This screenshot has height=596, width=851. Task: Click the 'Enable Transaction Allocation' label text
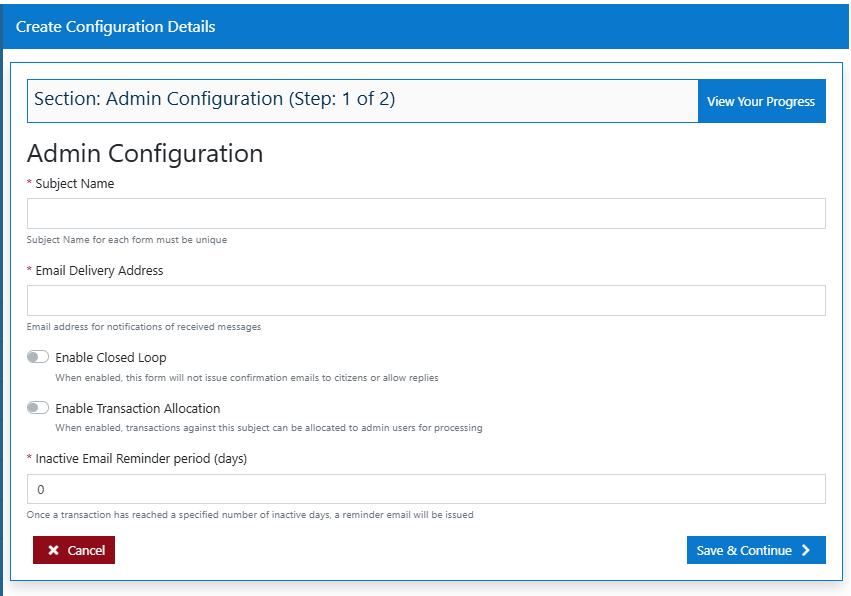click(x=138, y=408)
